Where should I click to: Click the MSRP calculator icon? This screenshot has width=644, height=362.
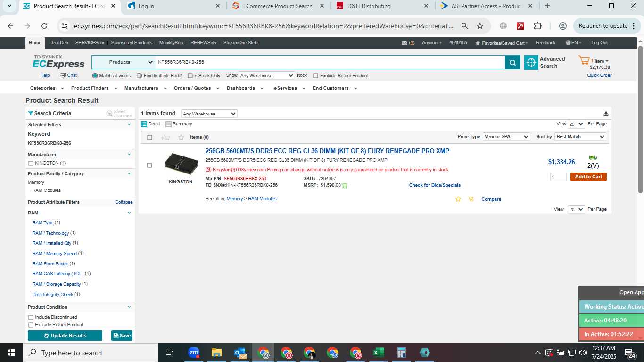345,185
